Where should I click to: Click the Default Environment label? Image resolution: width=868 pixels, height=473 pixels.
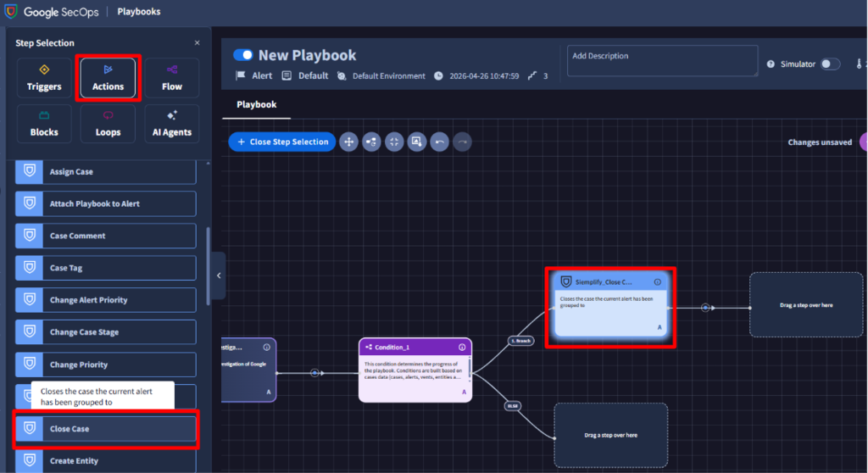pos(388,76)
